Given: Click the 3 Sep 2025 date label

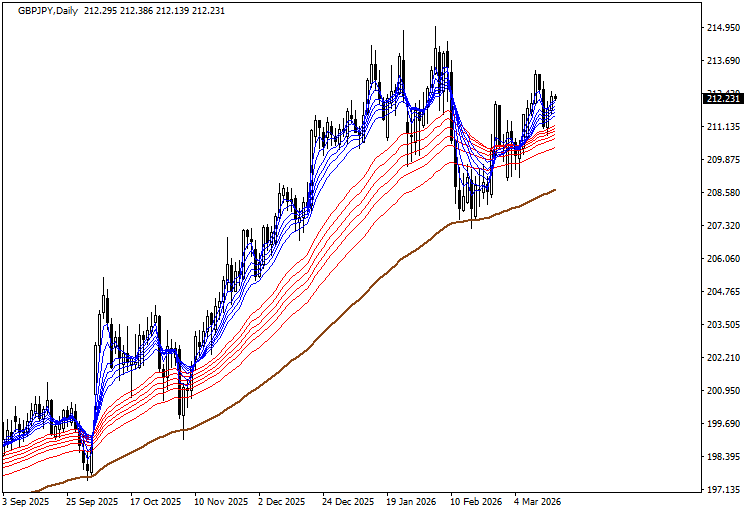Looking at the screenshot, I should 27,502.
